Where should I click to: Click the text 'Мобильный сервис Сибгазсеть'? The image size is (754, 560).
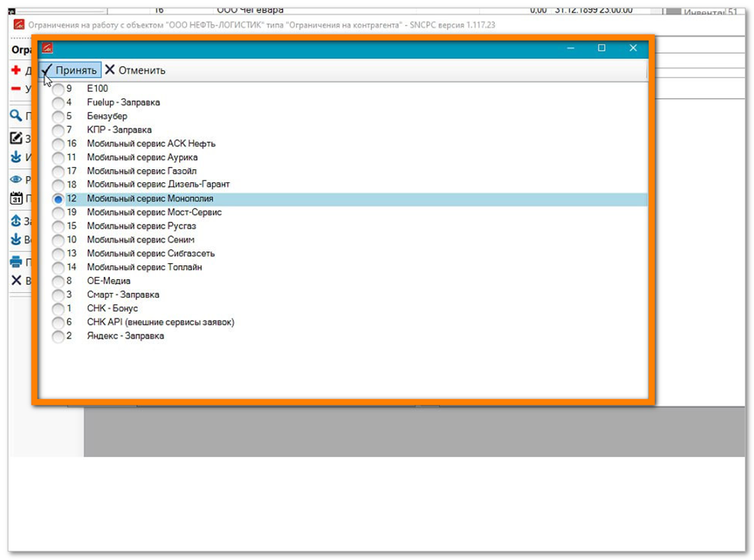click(151, 253)
